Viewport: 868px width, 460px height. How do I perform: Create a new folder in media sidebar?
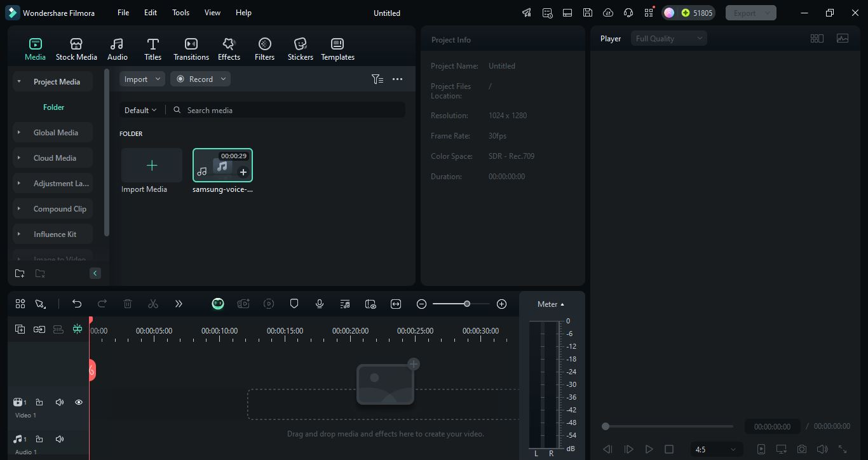(20, 273)
